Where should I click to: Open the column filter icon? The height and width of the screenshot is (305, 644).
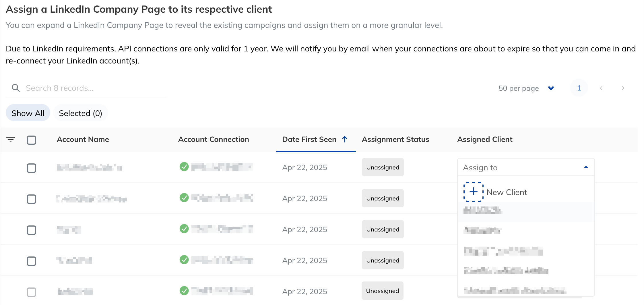pyautogui.click(x=11, y=140)
